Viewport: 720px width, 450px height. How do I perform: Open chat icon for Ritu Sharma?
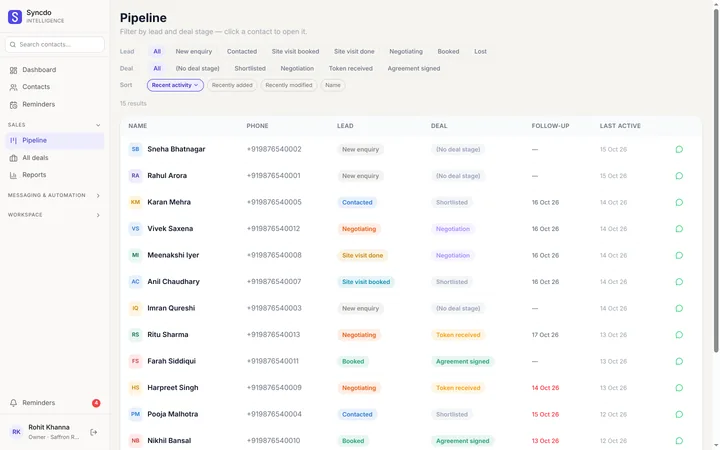coord(679,335)
